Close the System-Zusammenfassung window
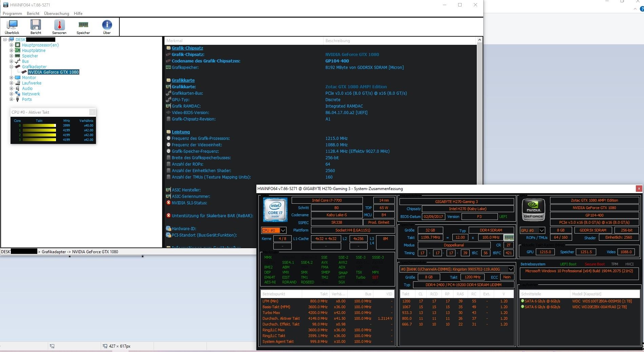The image size is (644, 352). tap(639, 188)
